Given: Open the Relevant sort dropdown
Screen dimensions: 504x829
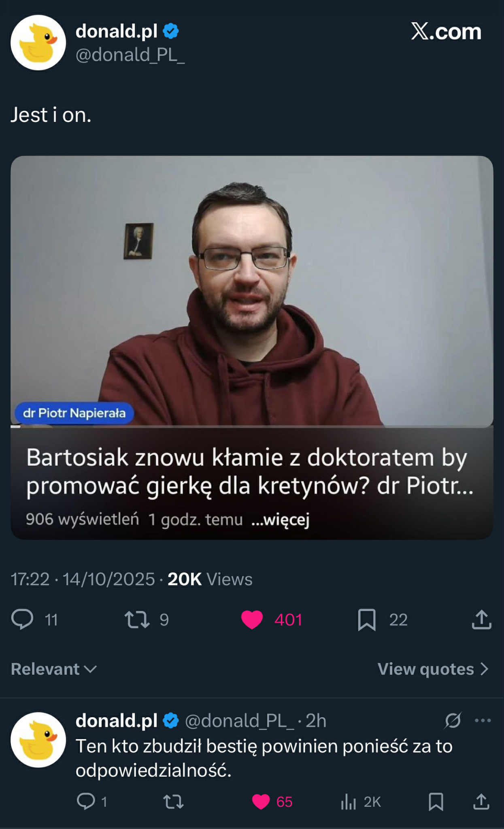Looking at the screenshot, I should tap(54, 669).
